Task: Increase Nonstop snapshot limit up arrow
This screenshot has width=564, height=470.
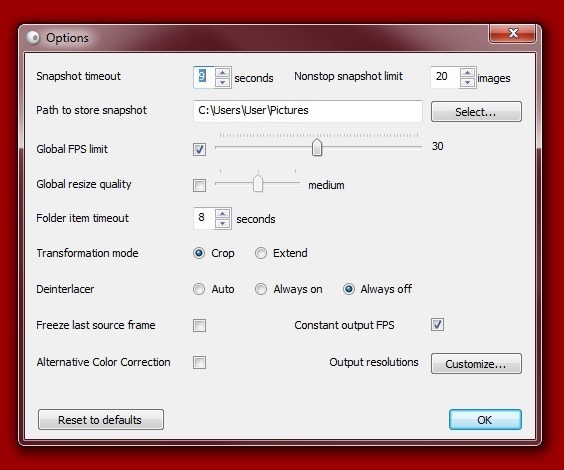Action: [467, 72]
